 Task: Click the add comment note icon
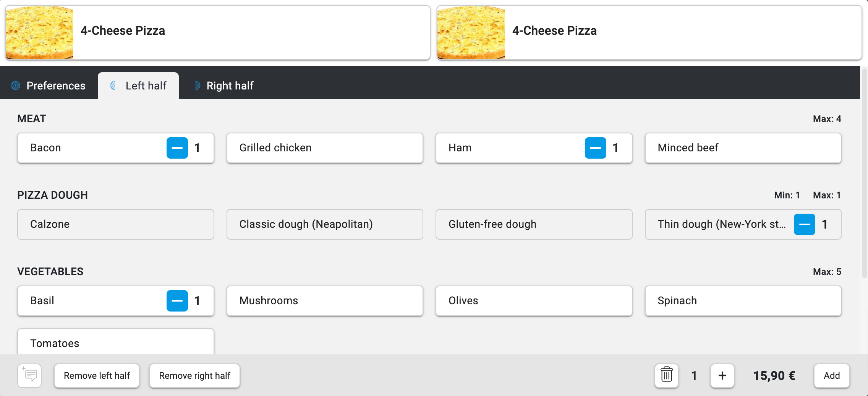click(29, 376)
